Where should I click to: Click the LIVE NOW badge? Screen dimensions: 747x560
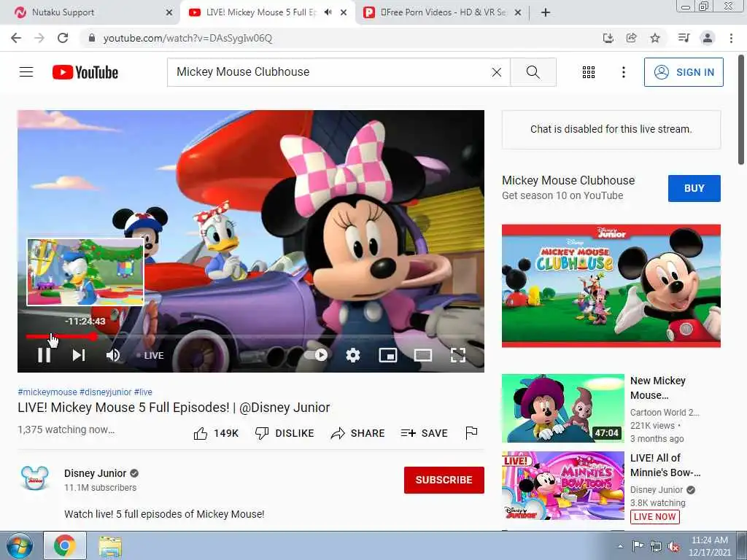click(654, 517)
